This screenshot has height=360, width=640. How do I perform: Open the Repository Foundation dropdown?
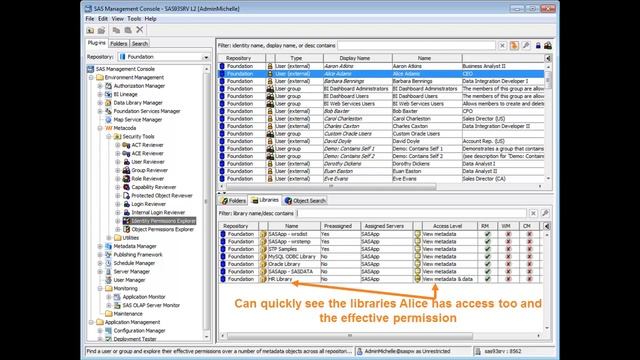click(x=206, y=57)
